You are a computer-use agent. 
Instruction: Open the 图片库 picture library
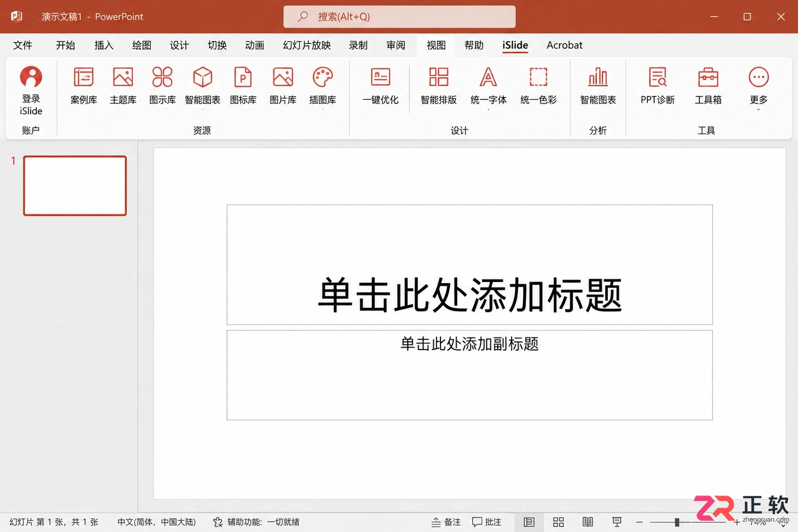pyautogui.click(x=283, y=86)
